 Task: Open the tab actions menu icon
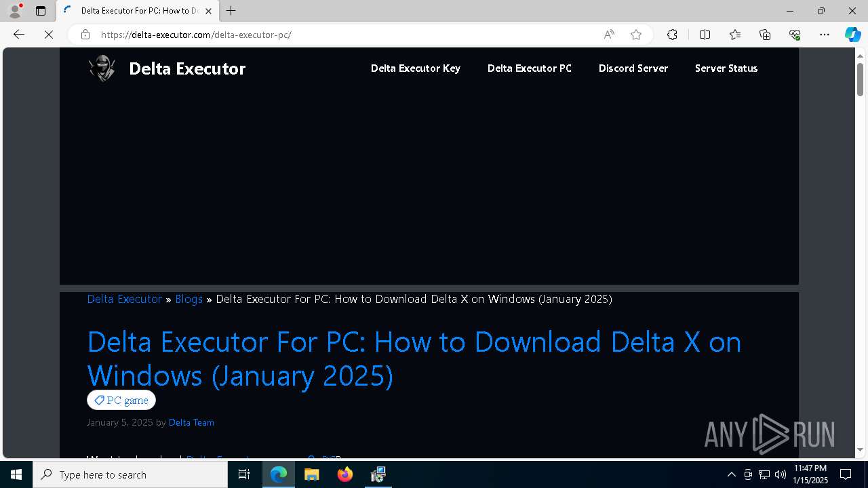tap(41, 11)
